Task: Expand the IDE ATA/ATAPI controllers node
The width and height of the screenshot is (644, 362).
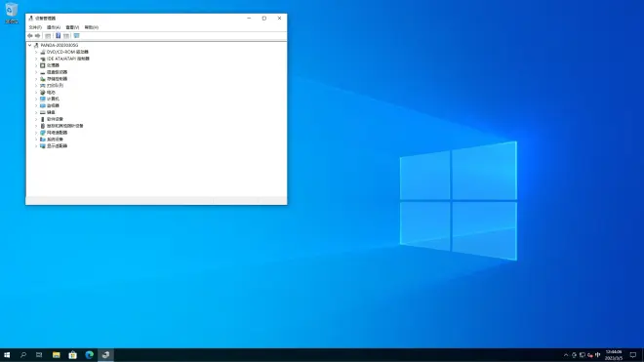Action: coord(36,59)
